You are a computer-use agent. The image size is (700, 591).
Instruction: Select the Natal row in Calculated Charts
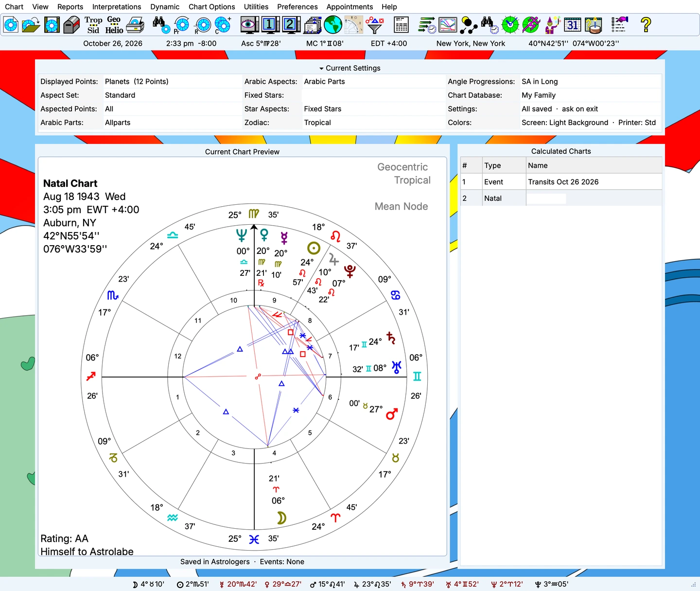(561, 198)
